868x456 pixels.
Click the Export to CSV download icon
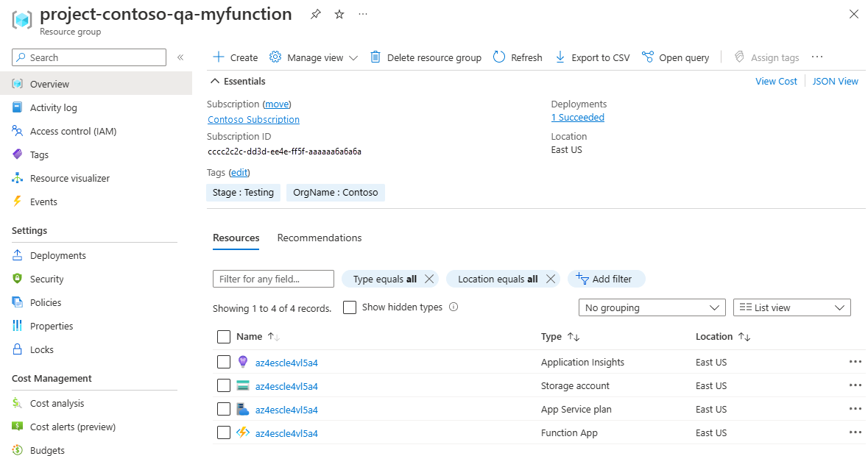coord(560,57)
